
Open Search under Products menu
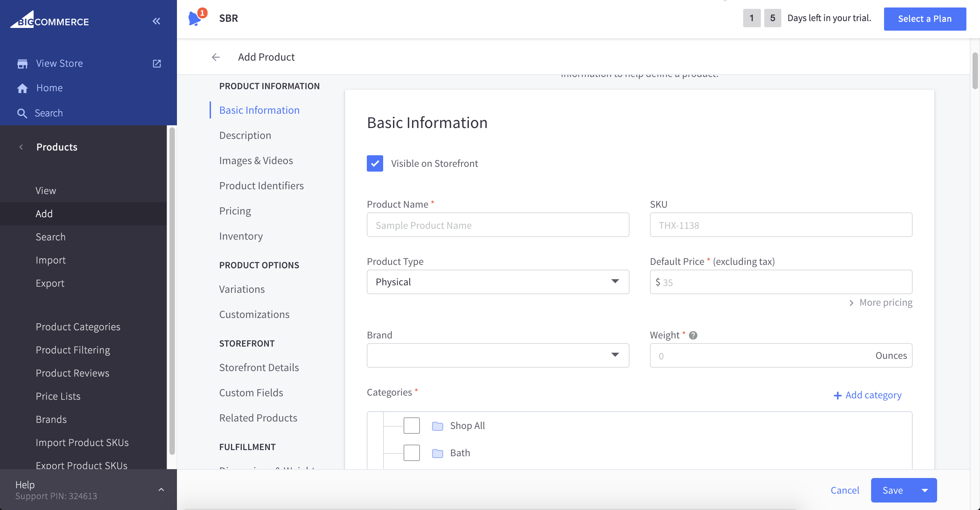pos(83,237)
